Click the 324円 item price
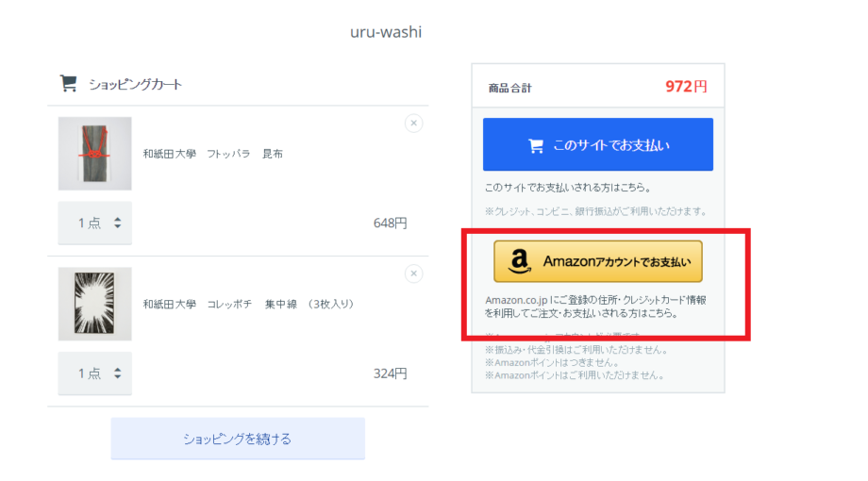This screenshot has height=481, width=868. pyautogui.click(x=390, y=373)
